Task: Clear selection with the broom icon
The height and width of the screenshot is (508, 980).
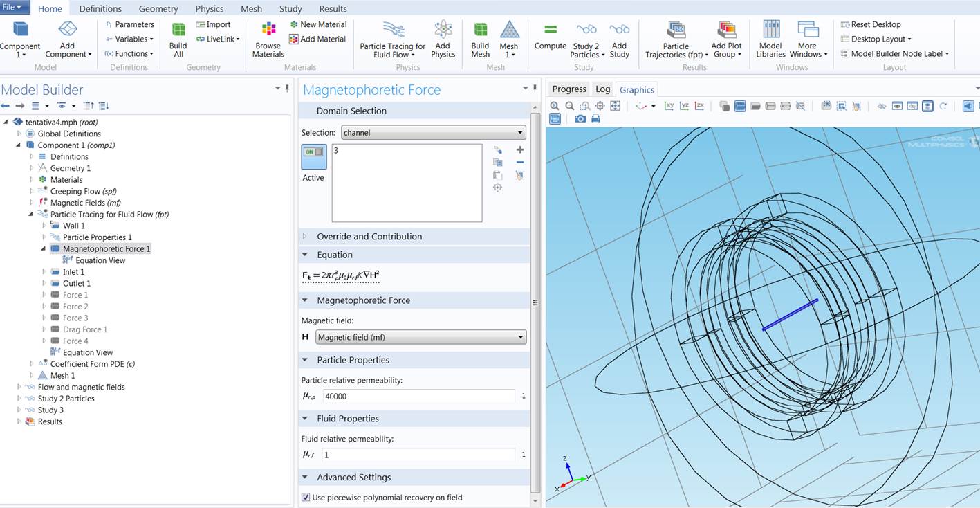Action: tap(520, 176)
